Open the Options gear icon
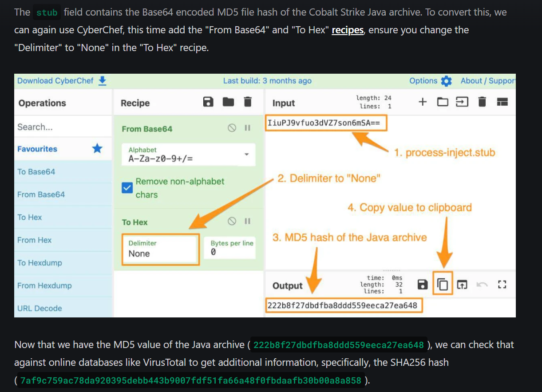Image resolution: width=542 pixels, height=392 pixels. click(446, 81)
